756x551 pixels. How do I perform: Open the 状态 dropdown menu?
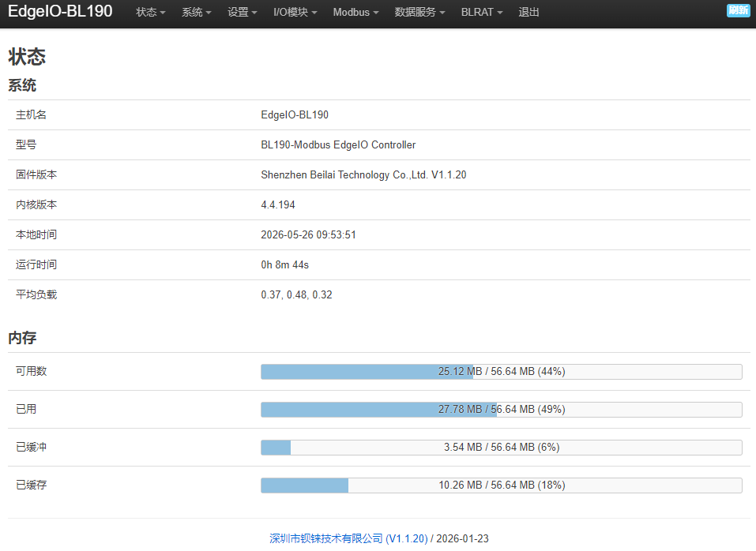(150, 12)
